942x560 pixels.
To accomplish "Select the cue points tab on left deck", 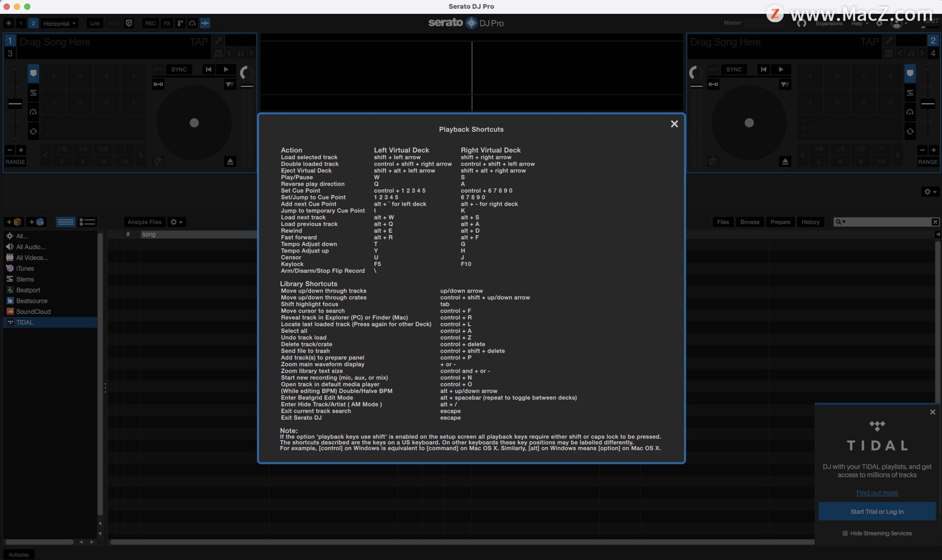I will pos(33,74).
